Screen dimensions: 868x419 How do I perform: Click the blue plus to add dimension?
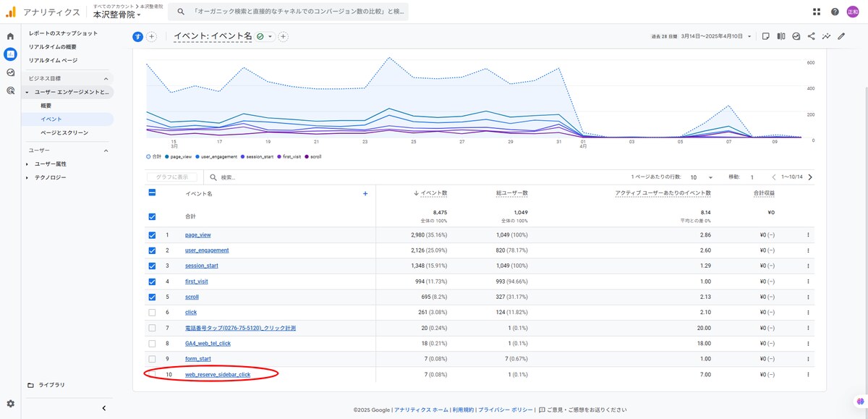point(365,193)
